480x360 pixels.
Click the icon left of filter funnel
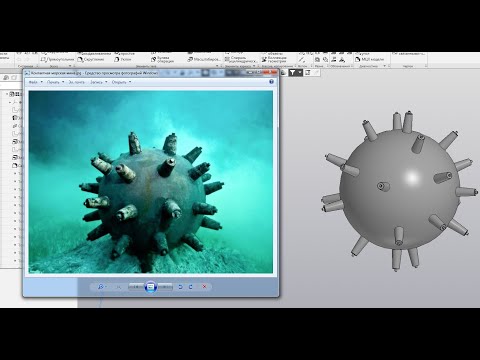coord(284,72)
